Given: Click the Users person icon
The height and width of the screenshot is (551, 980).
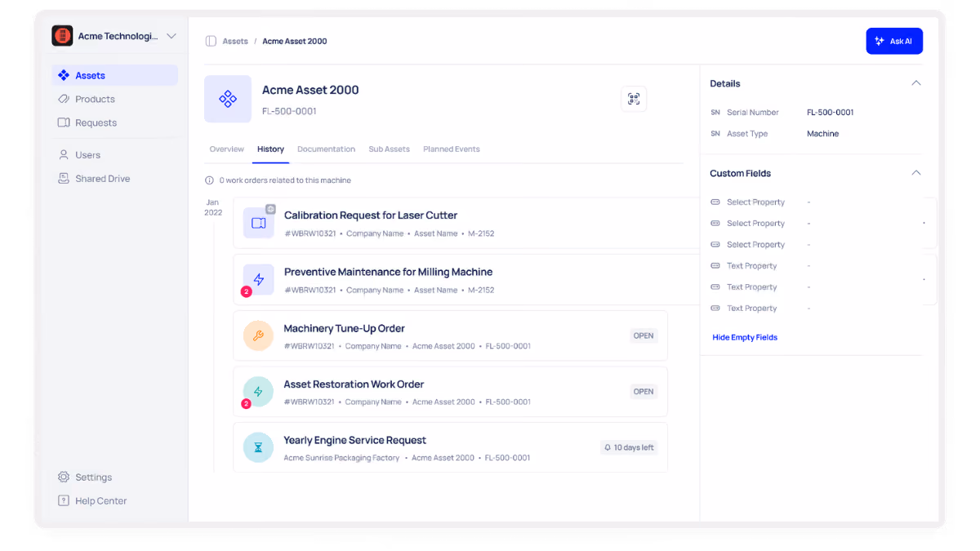Looking at the screenshot, I should tap(64, 154).
